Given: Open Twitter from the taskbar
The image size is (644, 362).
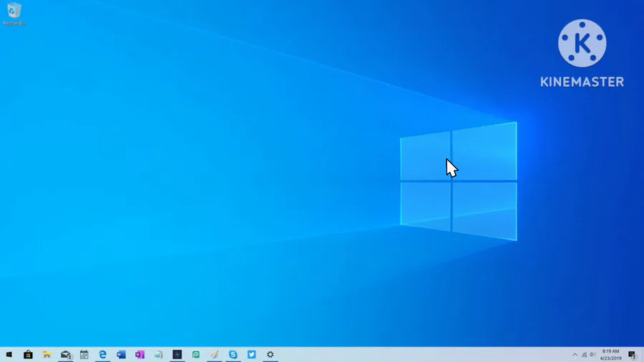Looking at the screenshot, I should [252, 355].
